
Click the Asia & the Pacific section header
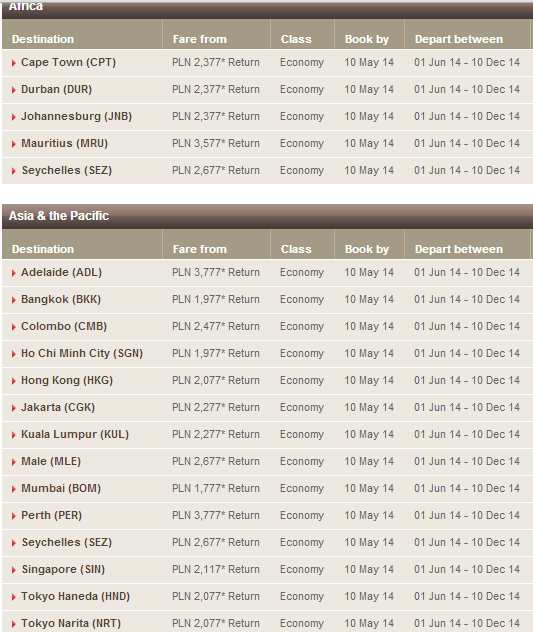[59, 216]
